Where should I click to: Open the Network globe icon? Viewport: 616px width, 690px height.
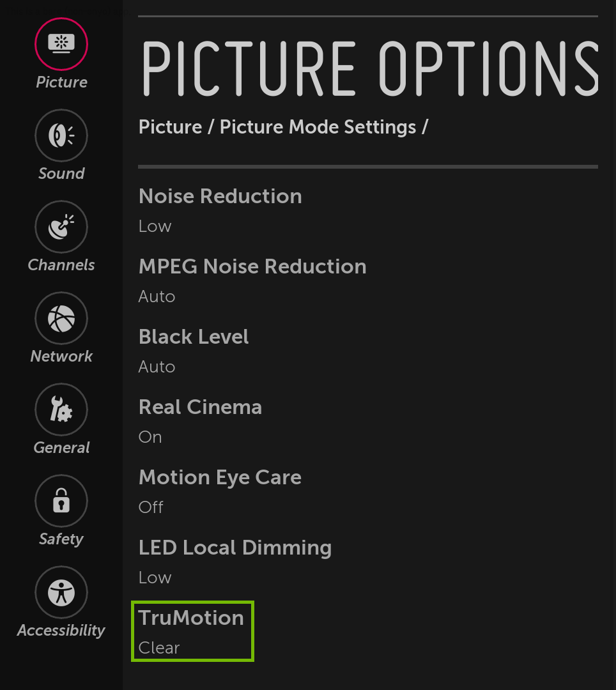61,318
